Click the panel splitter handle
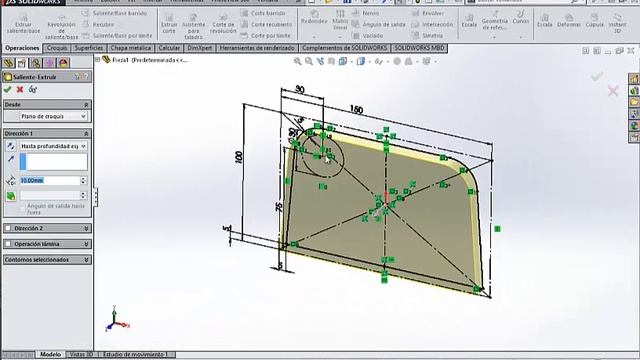Image resolution: width=640 pixels, height=360 pixels. 96,197
